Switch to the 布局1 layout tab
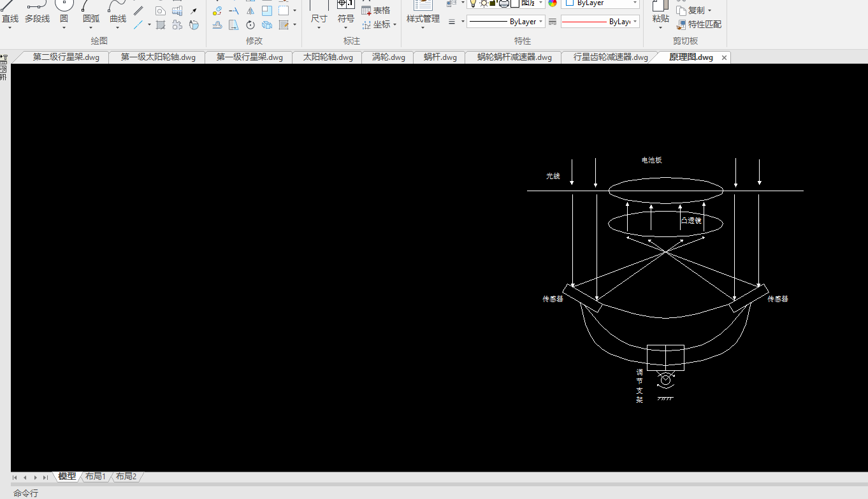Viewport: 868px width, 499px height. [x=96, y=477]
